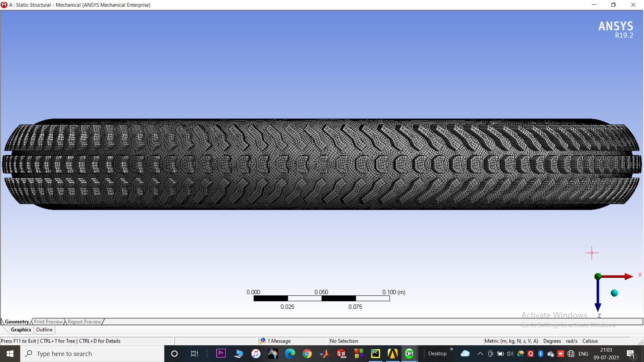Switch to ANSYS Workbench taskbar icon
This screenshot has height=362, width=644.
coord(393,354)
